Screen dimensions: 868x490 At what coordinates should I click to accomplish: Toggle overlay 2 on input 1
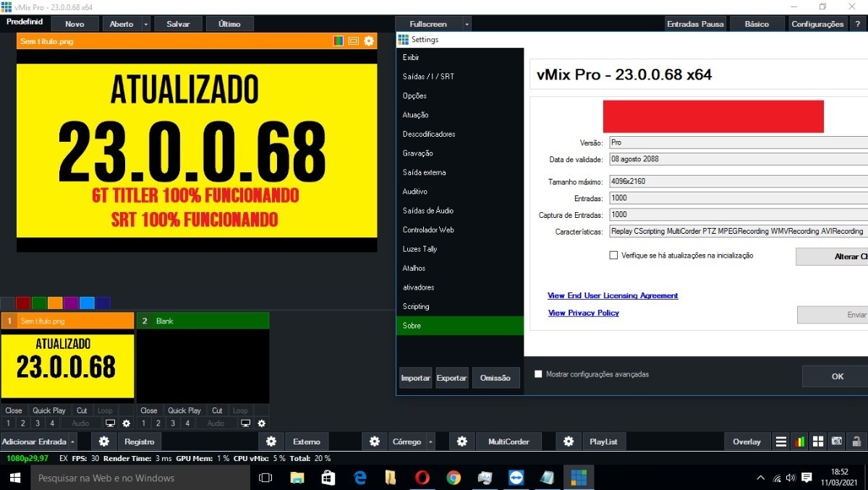point(22,423)
